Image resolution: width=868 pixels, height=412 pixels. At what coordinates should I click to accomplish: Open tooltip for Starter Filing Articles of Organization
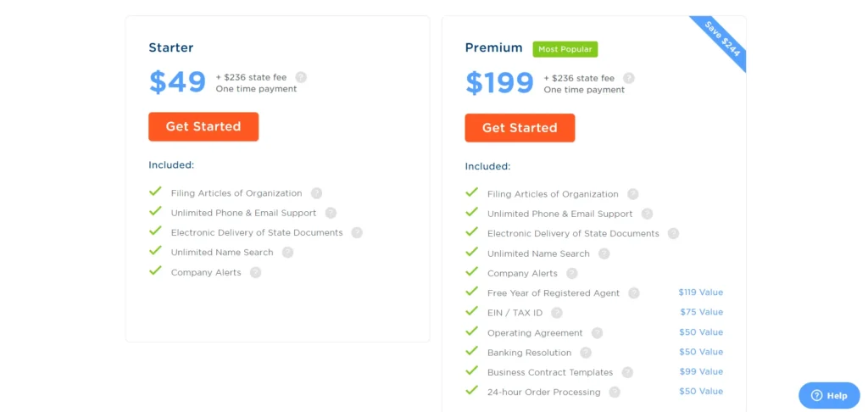(316, 193)
